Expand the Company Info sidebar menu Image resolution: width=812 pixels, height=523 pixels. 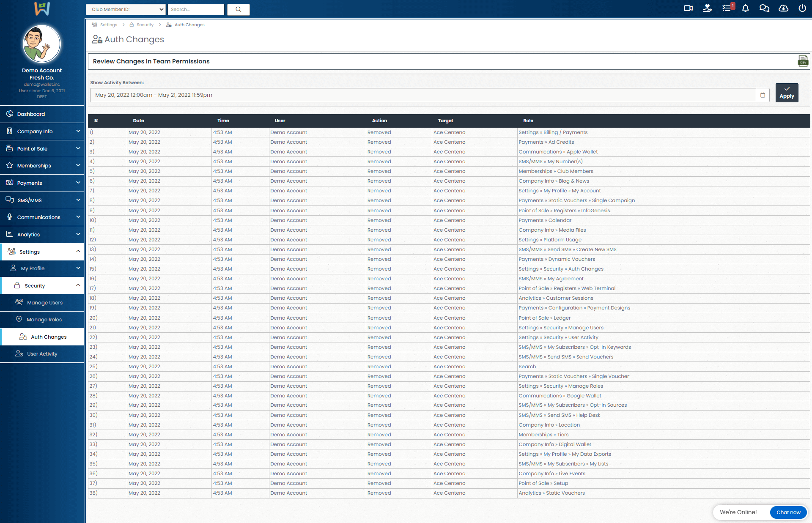click(42, 131)
